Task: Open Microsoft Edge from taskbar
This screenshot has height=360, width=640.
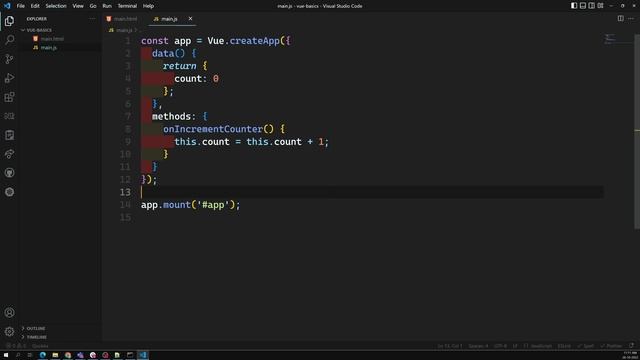Action: coord(42,355)
